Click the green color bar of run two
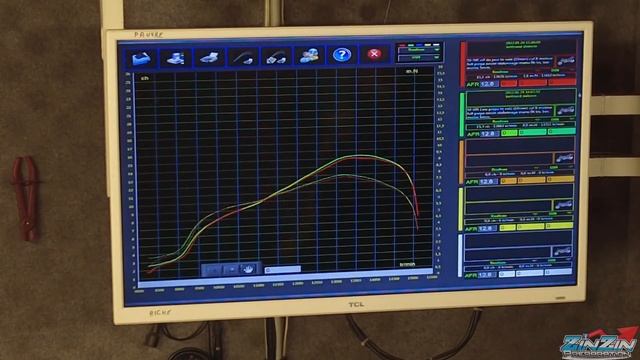 [x=462, y=115]
